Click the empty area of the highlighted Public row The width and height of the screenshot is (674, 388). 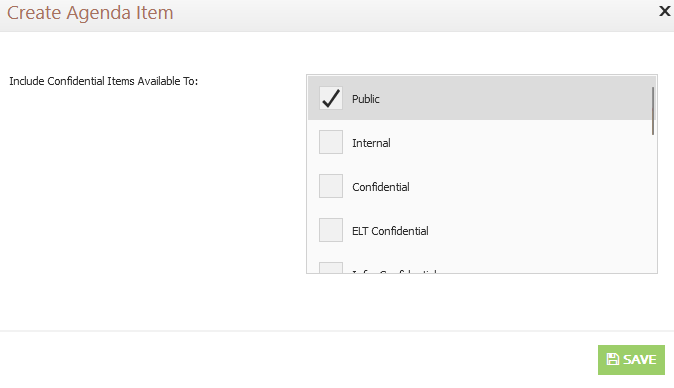click(x=516, y=98)
